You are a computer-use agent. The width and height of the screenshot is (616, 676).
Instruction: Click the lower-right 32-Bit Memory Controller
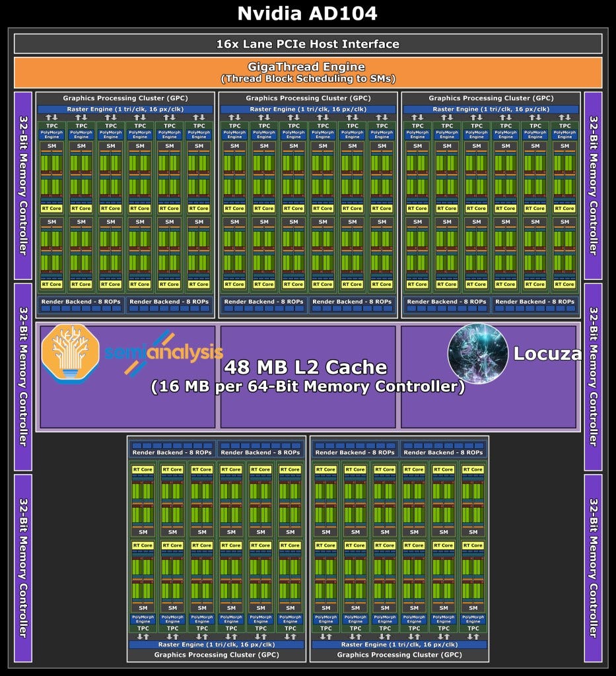point(593,568)
